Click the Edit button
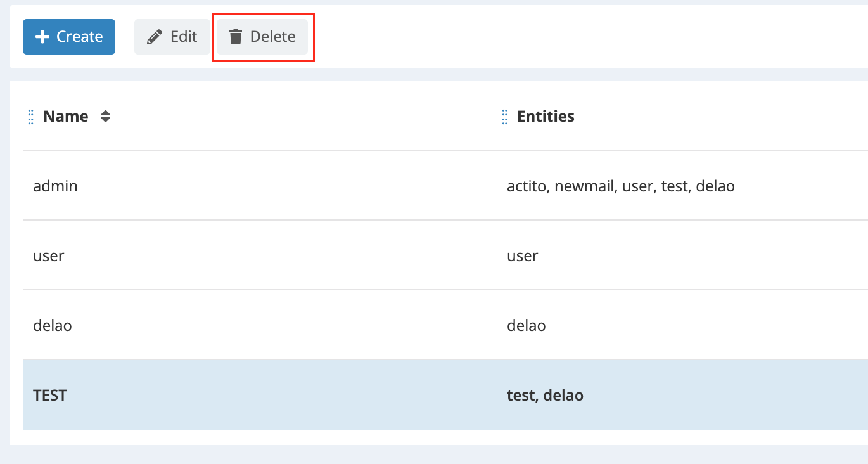The image size is (868, 464). tap(172, 37)
